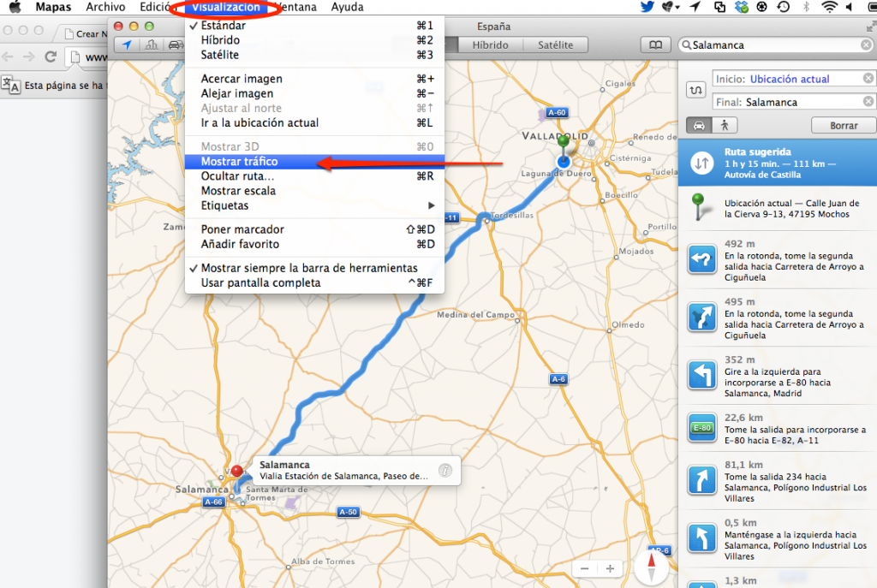
Task: Click the Final Salamanca field
Action: point(792,102)
